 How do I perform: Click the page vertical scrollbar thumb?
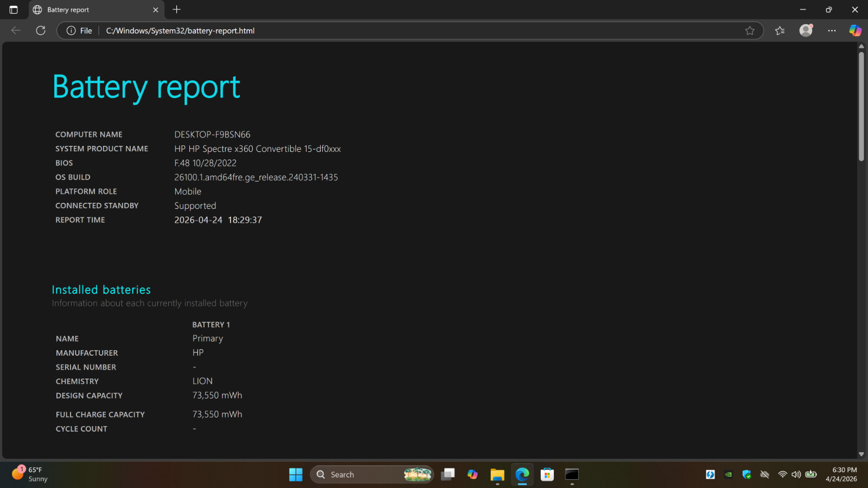click(861, 106)
